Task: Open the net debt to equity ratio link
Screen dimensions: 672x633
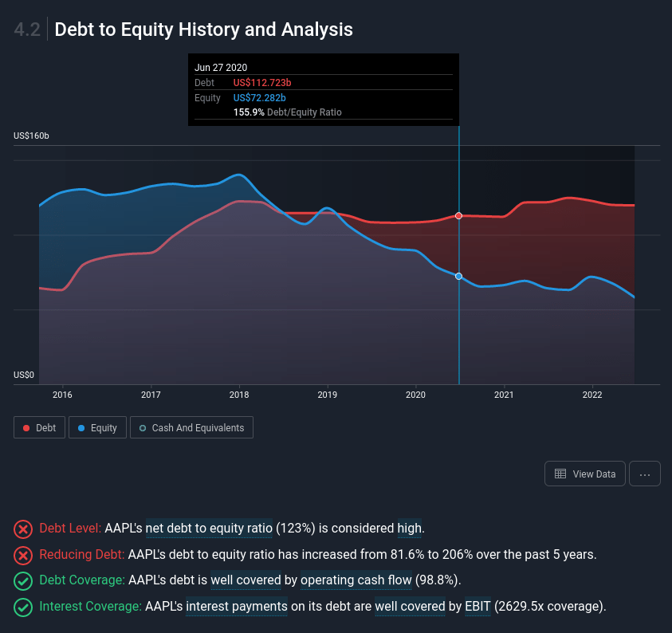Action: 209,529
